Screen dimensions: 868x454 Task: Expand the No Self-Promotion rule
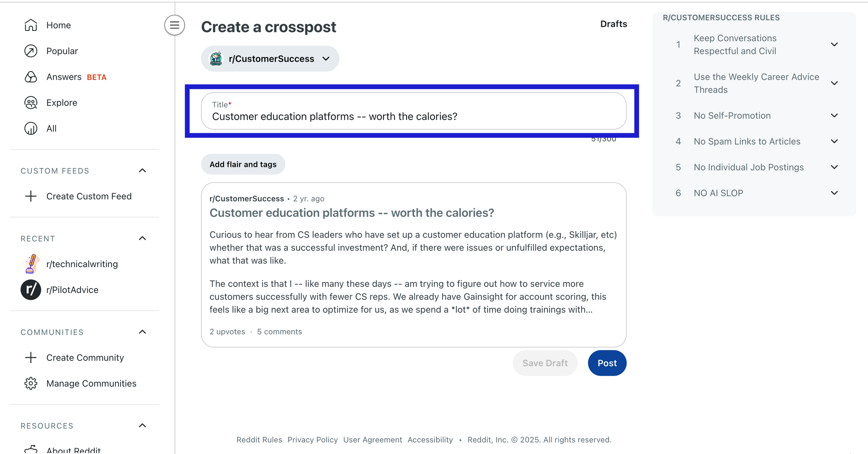[834, 116]
